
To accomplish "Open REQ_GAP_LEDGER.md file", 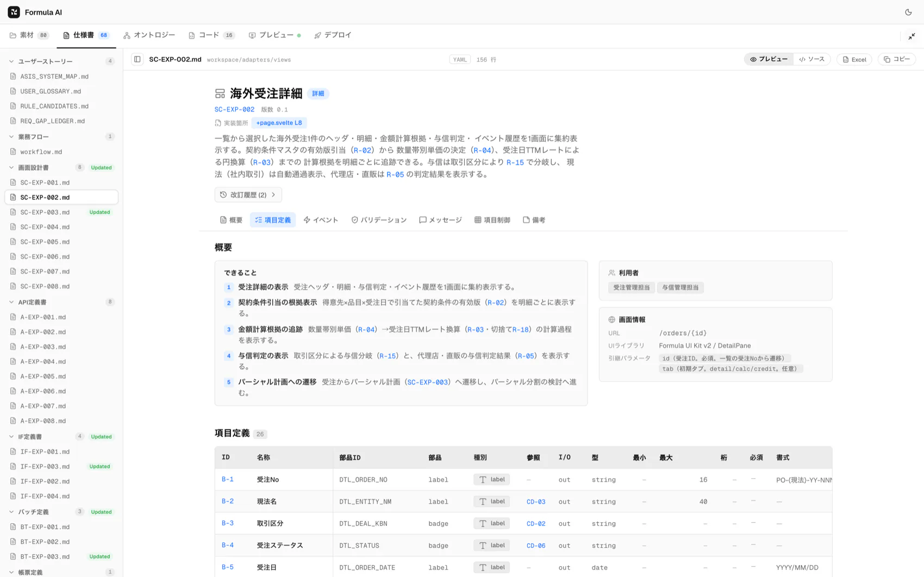I will pos(61,121).
